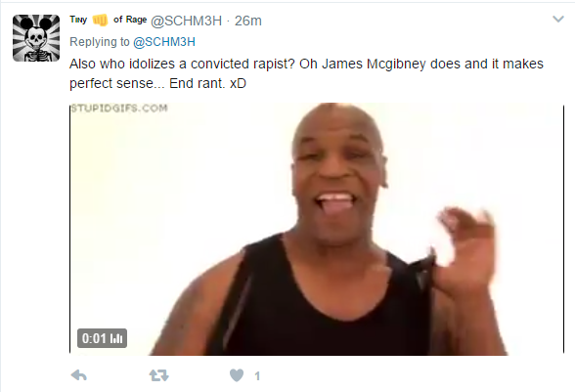Open @SCHM3H in Replying to line
Screen dimensions: 575x392
pyautogui.click(x=164, y=42)
